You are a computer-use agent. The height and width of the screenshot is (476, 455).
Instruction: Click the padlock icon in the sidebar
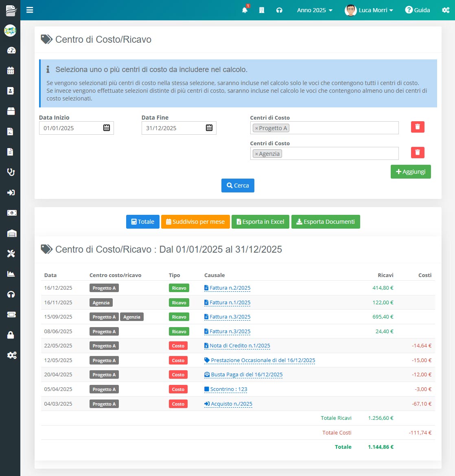click(x=11, y=335)
